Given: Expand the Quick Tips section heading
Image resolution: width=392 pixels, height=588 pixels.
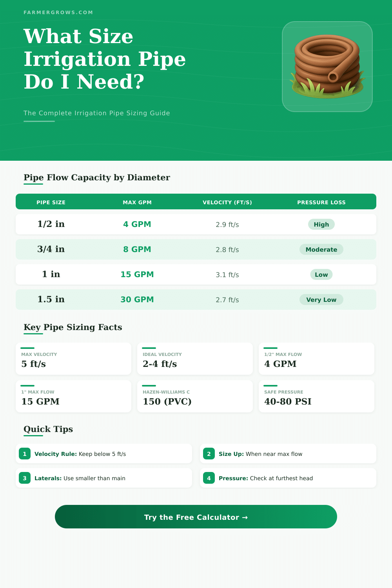Looking at the screenshot, I should (48, 429).
